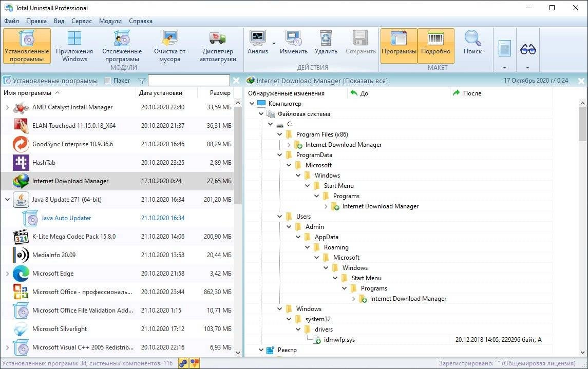Click the HashTab program icon
This screenshot has width=588, height=369.
(21, 162)
